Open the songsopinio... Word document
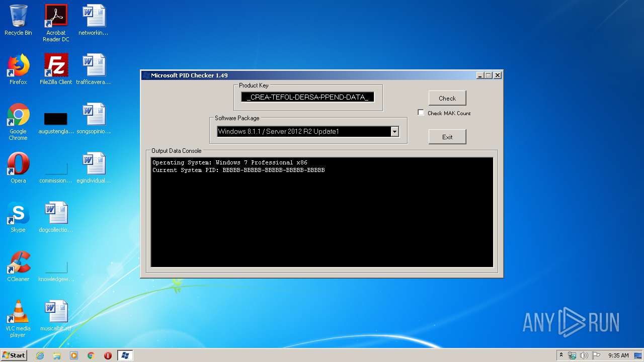The height and width of the screenshot is (362, 644). click(94, 119)
